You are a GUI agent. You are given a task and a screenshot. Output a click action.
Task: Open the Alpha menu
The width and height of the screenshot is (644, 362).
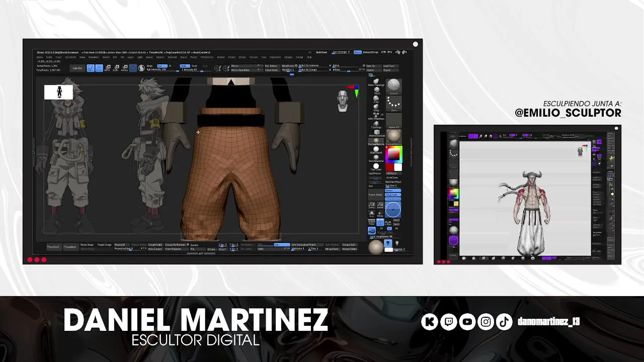point(39,57)
